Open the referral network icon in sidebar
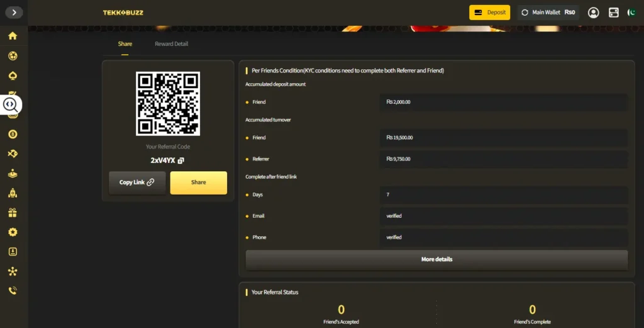The image size is (644, 328). pos(13,271)
